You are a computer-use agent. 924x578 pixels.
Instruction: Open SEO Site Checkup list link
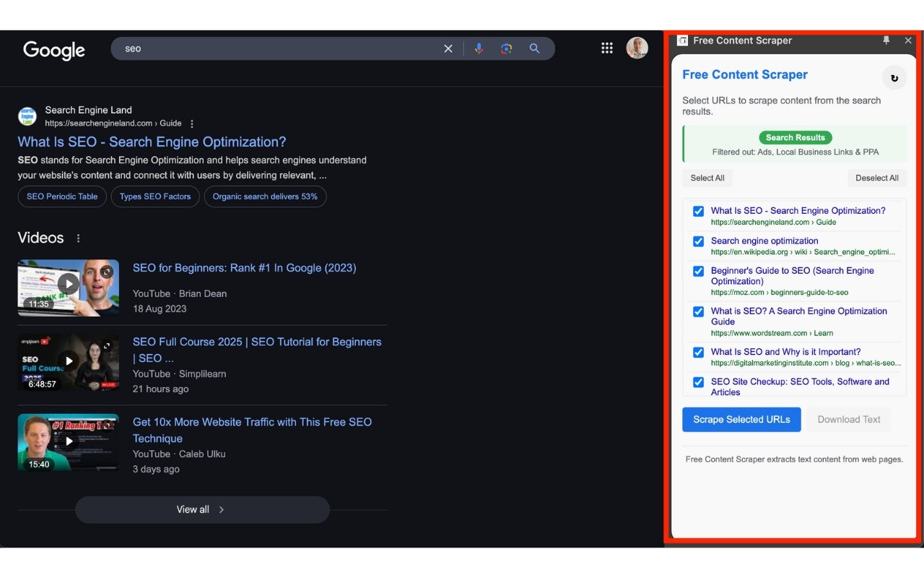click(x=800, y=387)
